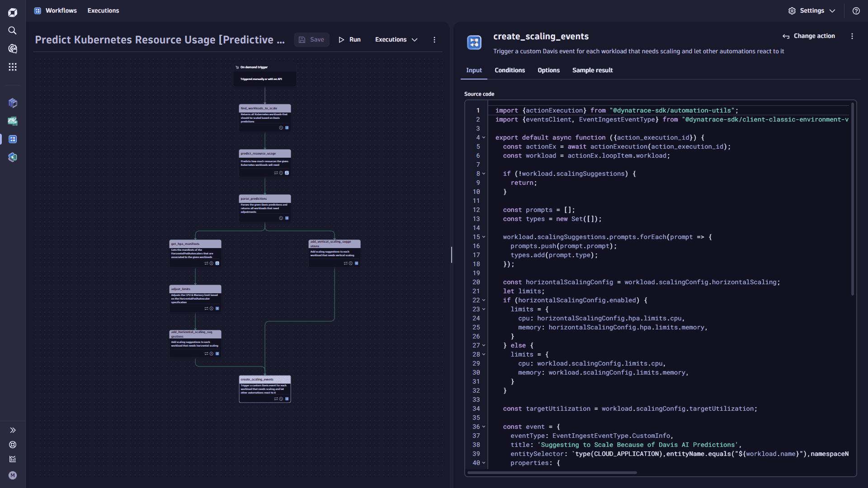This screenshot has height=488, width=868.
Task: Click the Change action button
Action: coord(809,36)
